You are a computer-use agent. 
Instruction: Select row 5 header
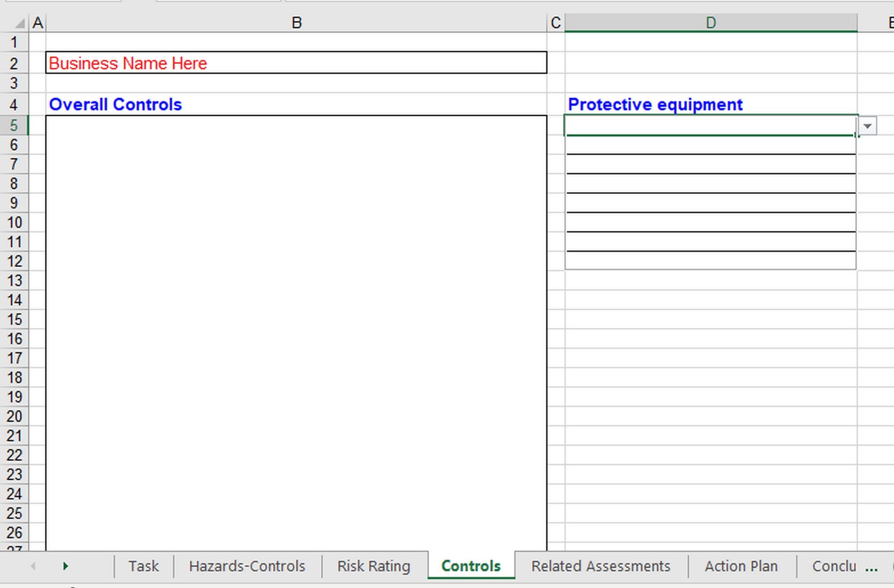coord(15,126)
